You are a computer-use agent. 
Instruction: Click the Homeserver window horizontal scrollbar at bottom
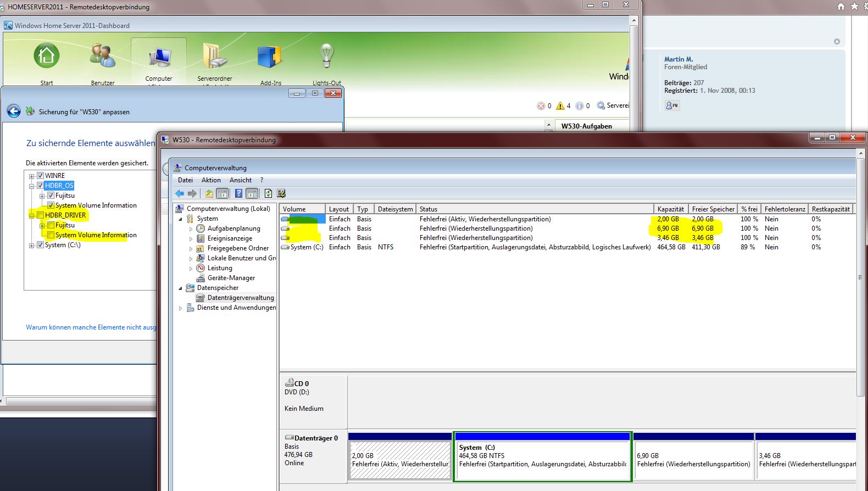point(80,401)
